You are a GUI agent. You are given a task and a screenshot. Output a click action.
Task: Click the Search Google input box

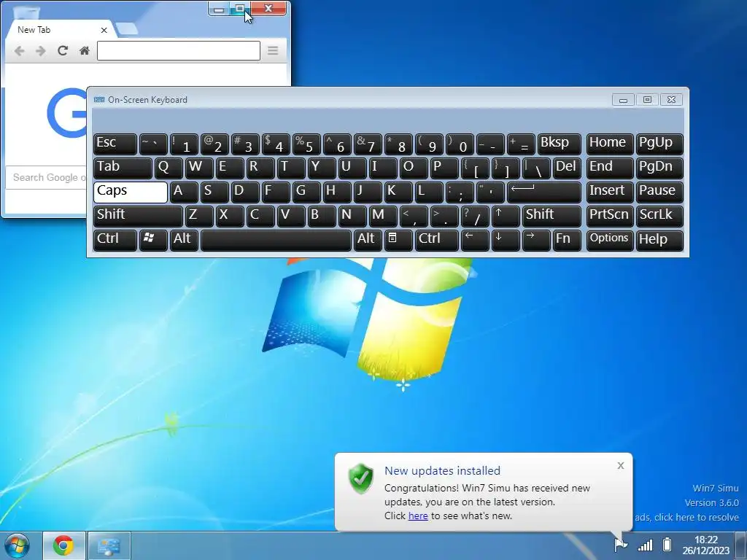[x=46, y=177]
